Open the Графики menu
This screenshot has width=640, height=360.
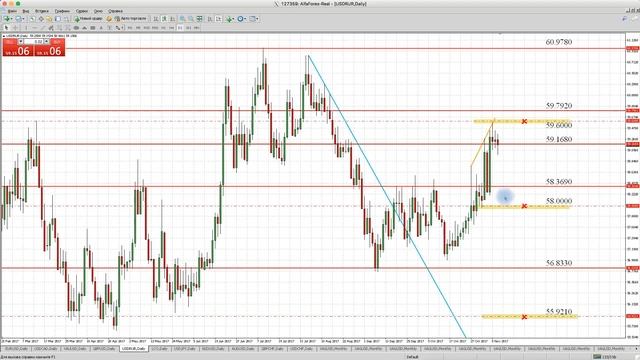tap(62, 11)
